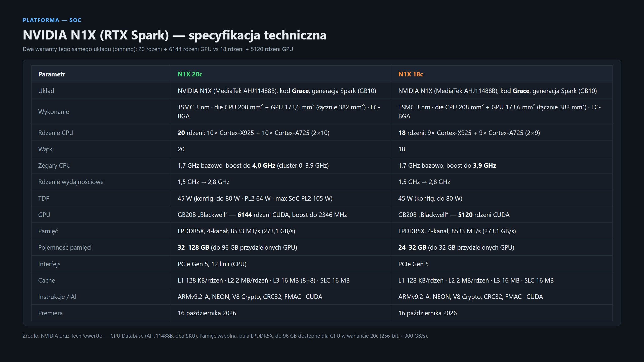Click the 'Rdzenie wydajnościowe' row label

71,182
